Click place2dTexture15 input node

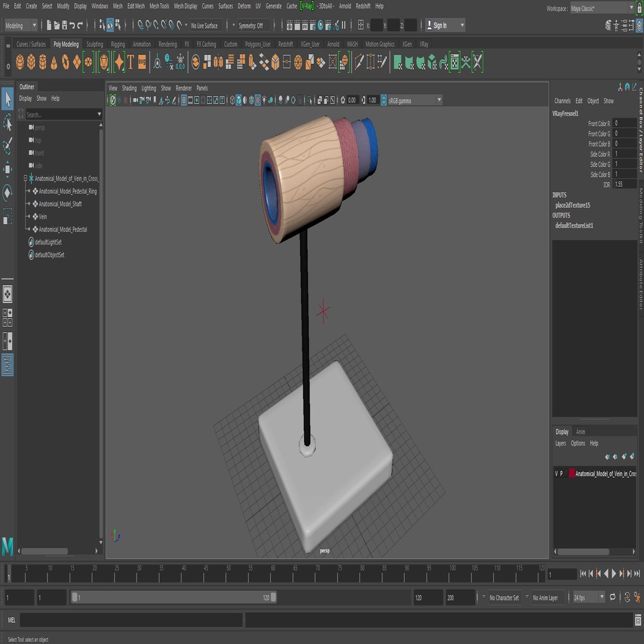tap(572, 205)
